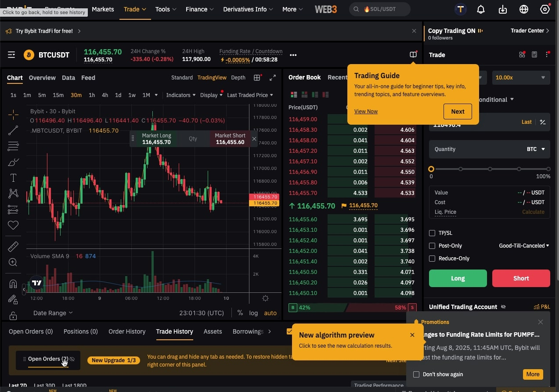Open the 10.00x leverage dropdown
The width and height of the screenshot is (559, 392).
521,77
